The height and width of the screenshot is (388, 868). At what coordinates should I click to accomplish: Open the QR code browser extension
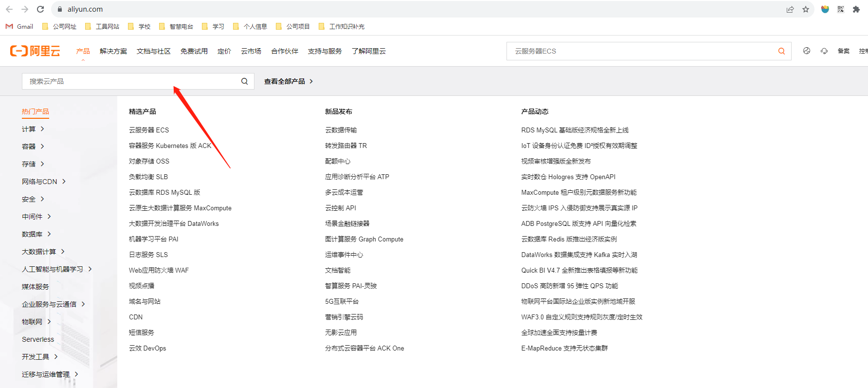[x=840, y=9]
